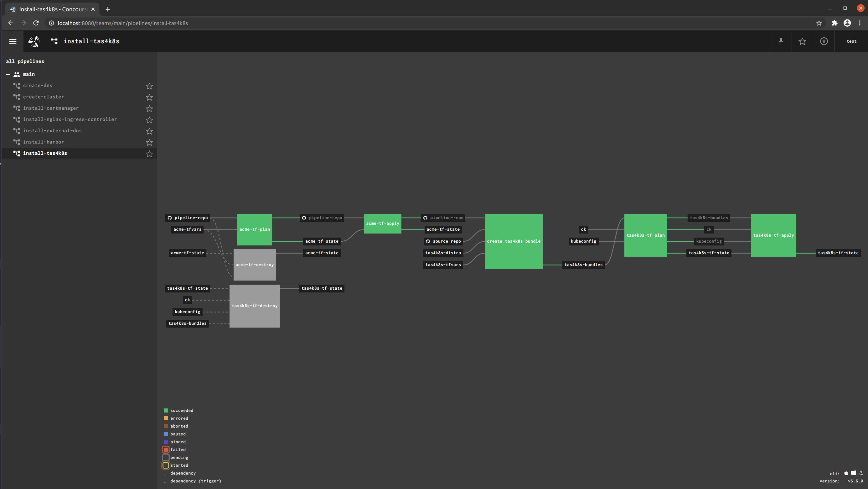Open a new browser tab
The width and height of the screenshot is (868, 489).
point(108,9)
